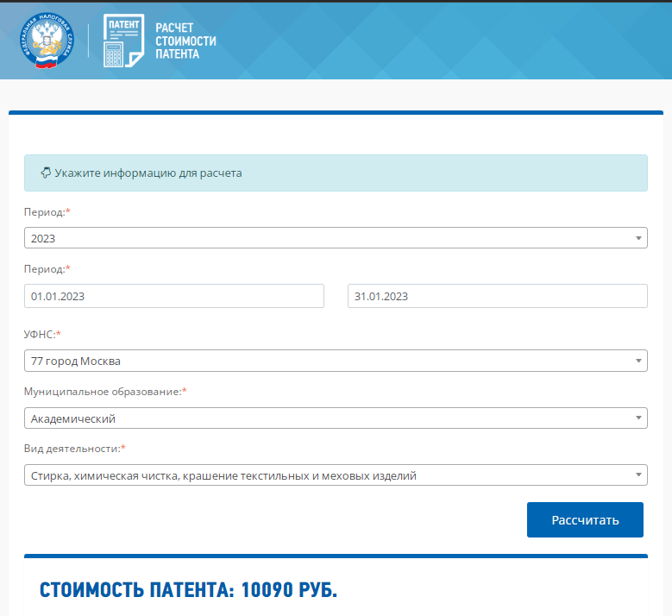672x616 pixels.
Task: Open the 'Расчет стоимости патента' header title
Action: tap(185, 41)
